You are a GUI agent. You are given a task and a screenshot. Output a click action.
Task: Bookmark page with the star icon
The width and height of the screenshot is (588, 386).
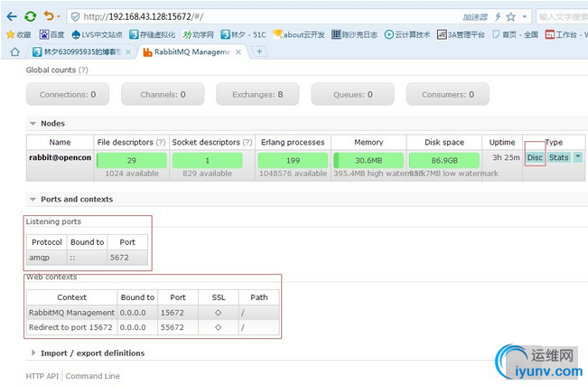[510, 17]
